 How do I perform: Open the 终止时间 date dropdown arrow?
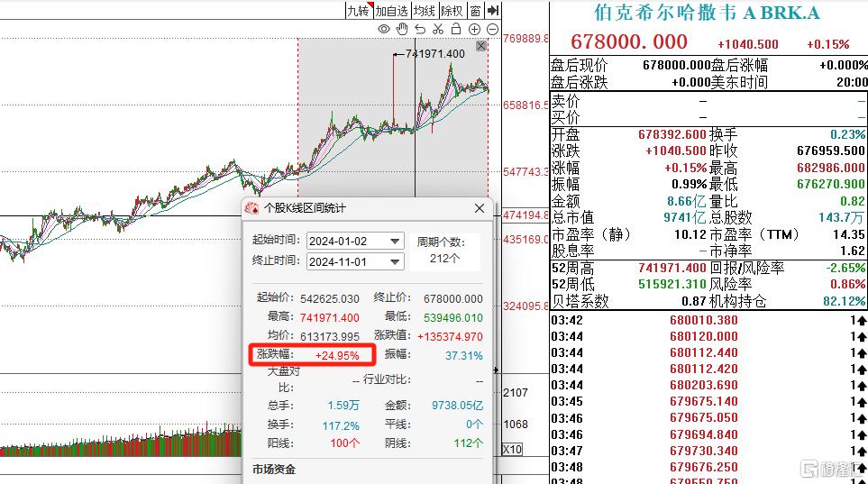click(395, 262)
